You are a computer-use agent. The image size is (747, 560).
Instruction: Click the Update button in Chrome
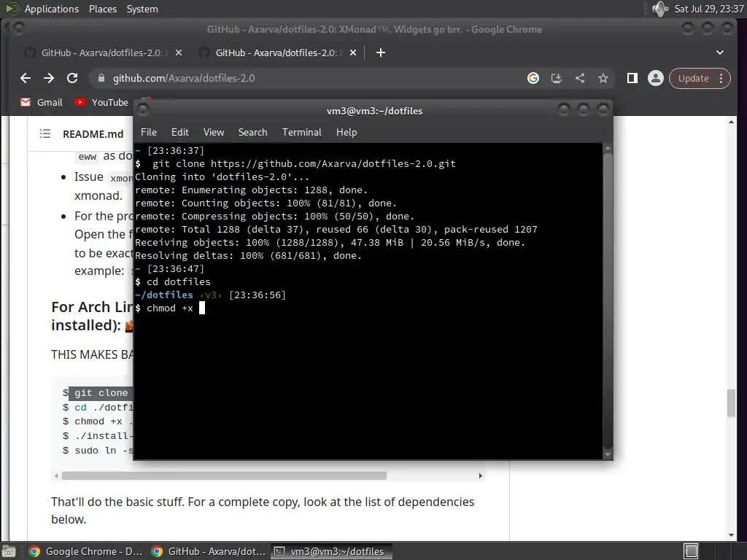pos(693,79)
